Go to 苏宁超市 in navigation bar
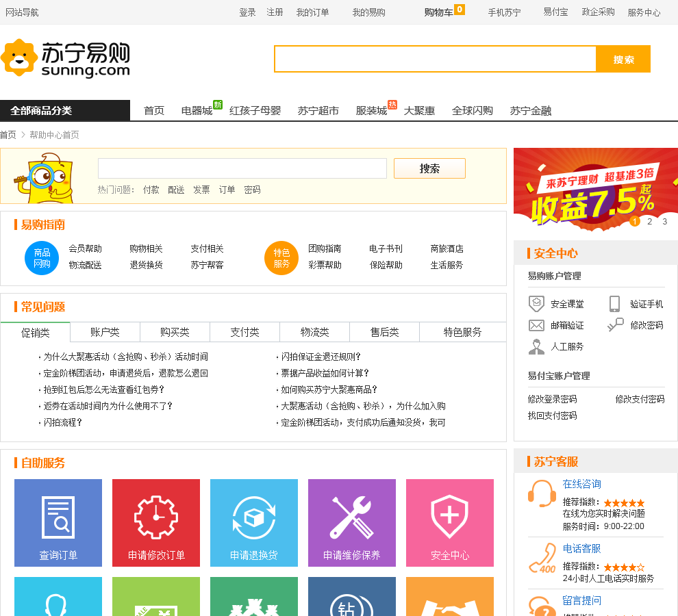Viewport: 678px width, 616px height. tap(318, 111)
